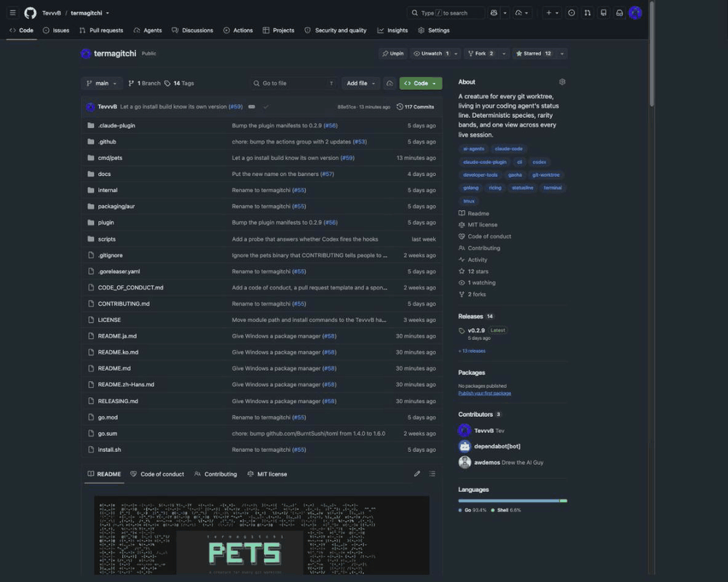728x582 pixels.
Task: Open the file icon for LICENSE
Action: 91,320
